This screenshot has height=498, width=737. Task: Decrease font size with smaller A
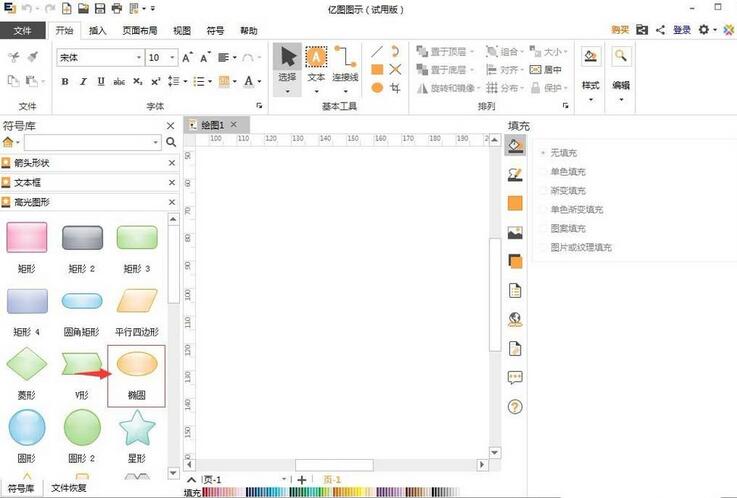coord(205,57)
